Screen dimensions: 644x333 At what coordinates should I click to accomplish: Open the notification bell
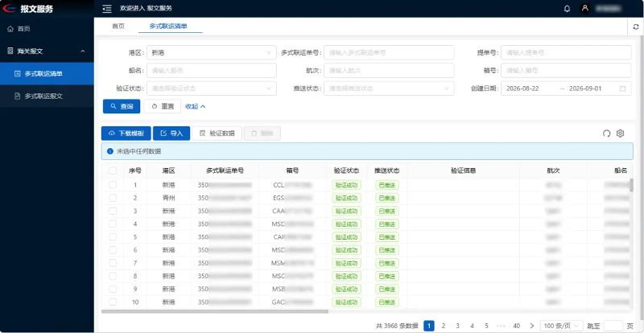[568, 8]
